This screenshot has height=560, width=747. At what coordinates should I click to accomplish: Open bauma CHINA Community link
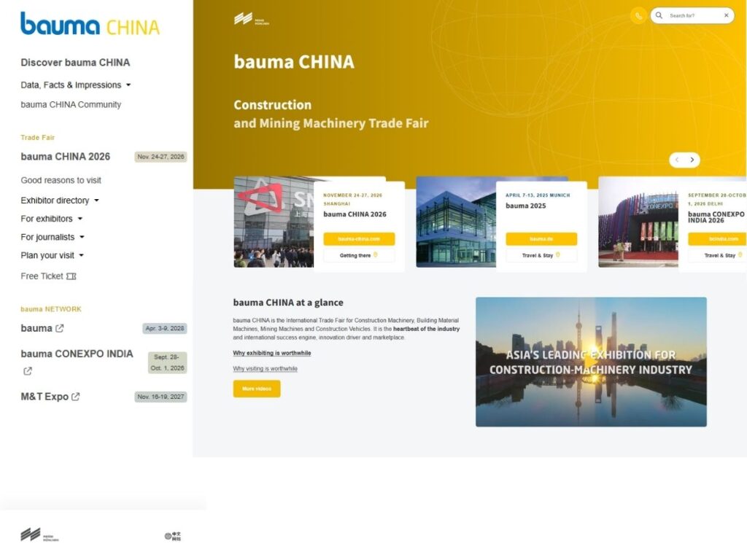coord(71,104)
